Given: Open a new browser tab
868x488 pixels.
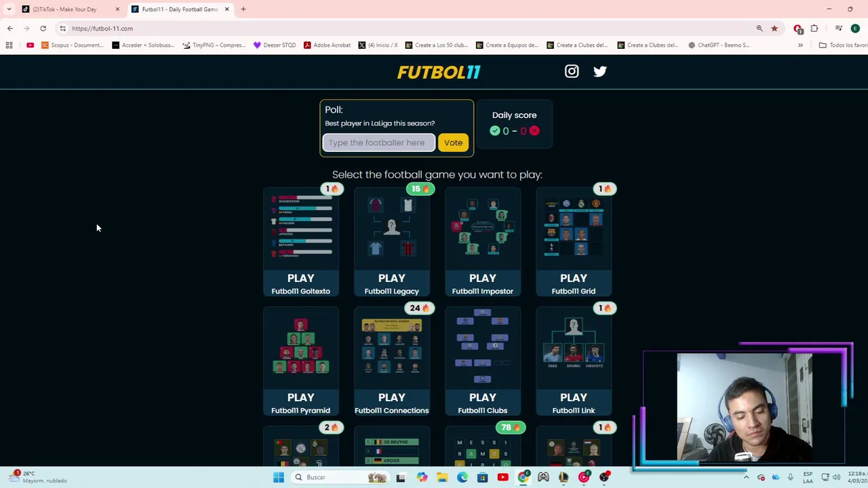Looking at the screenshot, I should point(243,9).
